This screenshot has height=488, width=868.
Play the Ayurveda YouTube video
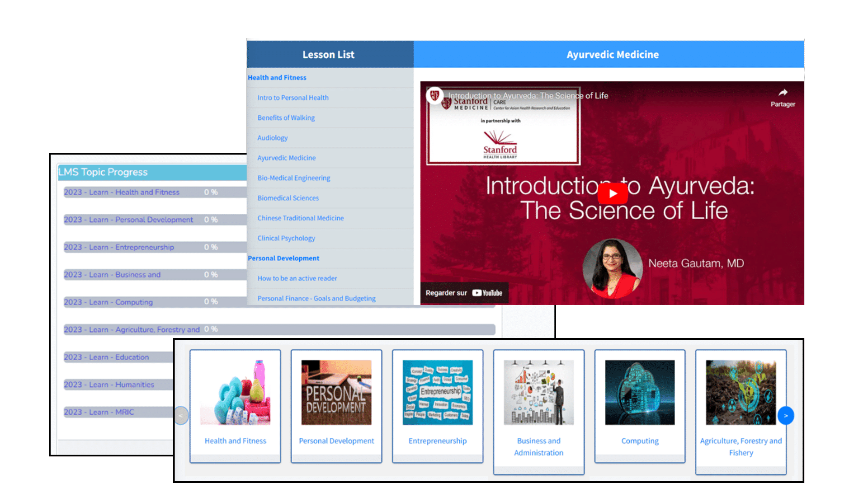coord(613,194)
